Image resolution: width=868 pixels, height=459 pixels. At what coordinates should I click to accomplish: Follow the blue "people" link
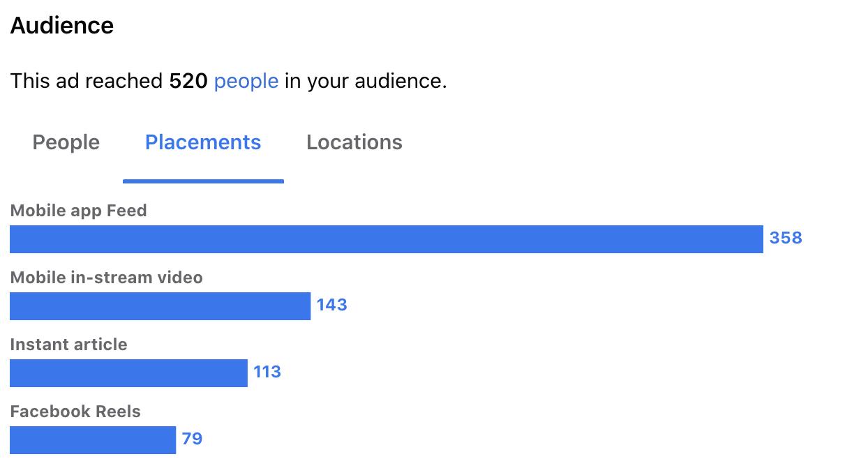click(x=246, y=82)
